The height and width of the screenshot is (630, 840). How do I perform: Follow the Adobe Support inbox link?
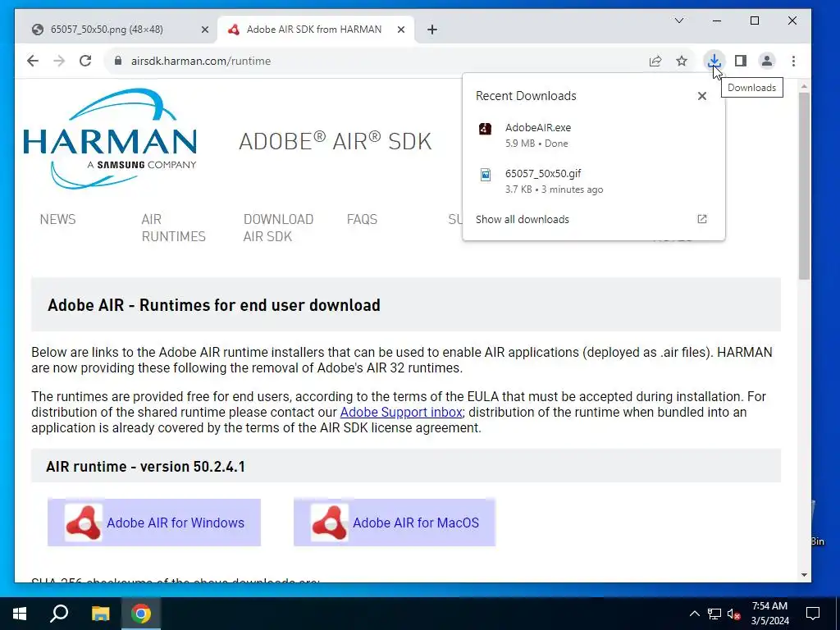tap(401, 412)
